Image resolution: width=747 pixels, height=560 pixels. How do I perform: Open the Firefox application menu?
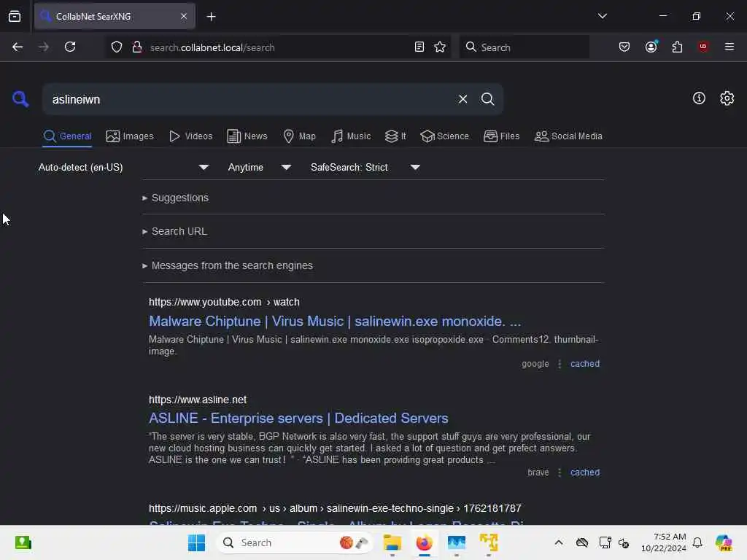click(x=729, y=47)
